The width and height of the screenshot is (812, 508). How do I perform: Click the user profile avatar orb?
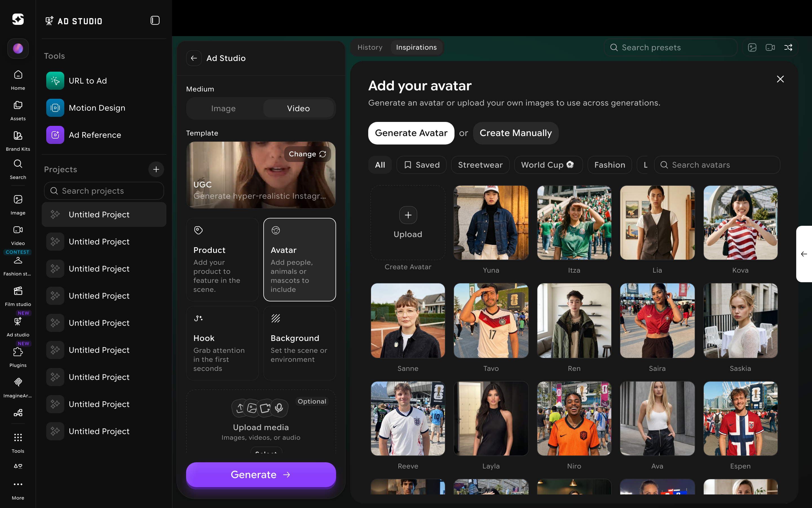(x=18, y=48)
